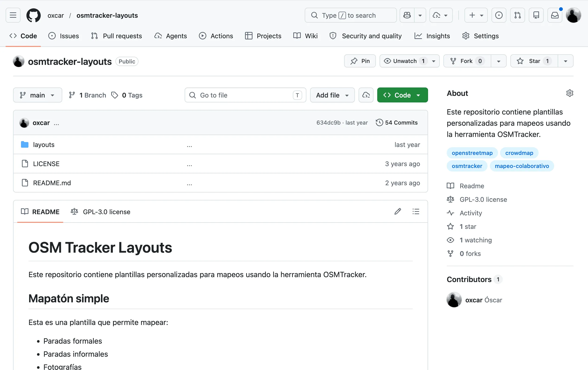Image resolution: width=588 pixels, height=370 pixels.
Task: Unwatch the repository notifications
Action: (409, 61)
